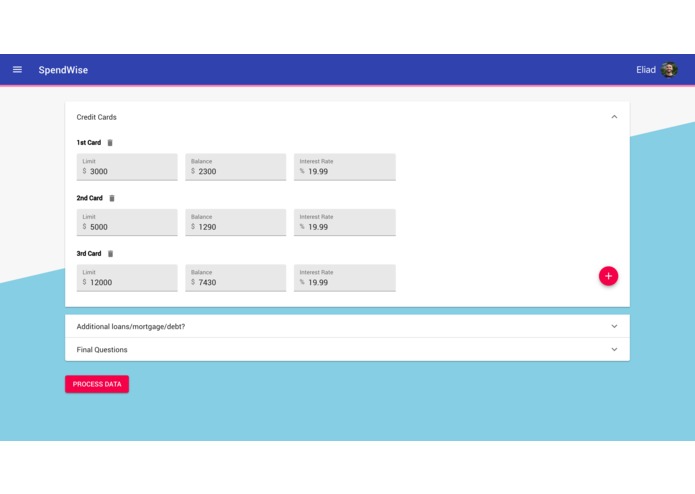Focus the 1st Card Limit field showing 3000
695x494 pixels.
[x=127, y=167]
